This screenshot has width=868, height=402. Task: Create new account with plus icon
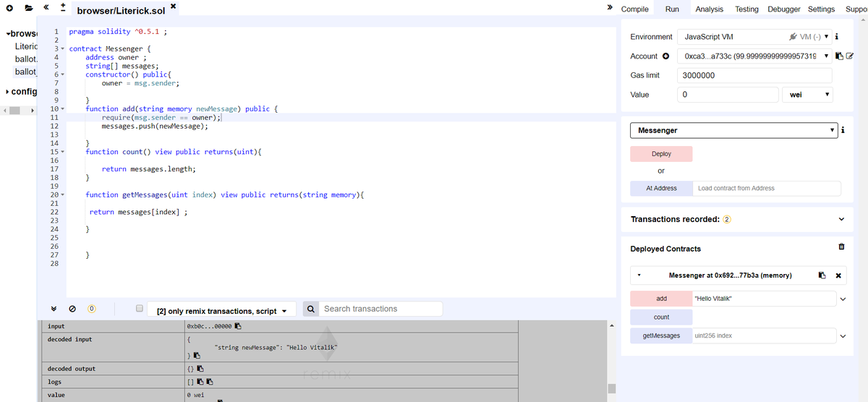(665, 56)
